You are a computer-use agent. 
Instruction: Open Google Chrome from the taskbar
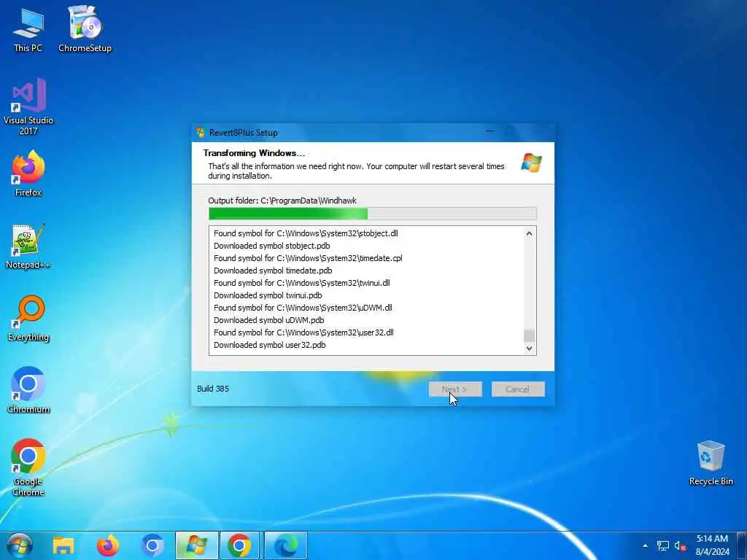[x=239, y=545]
